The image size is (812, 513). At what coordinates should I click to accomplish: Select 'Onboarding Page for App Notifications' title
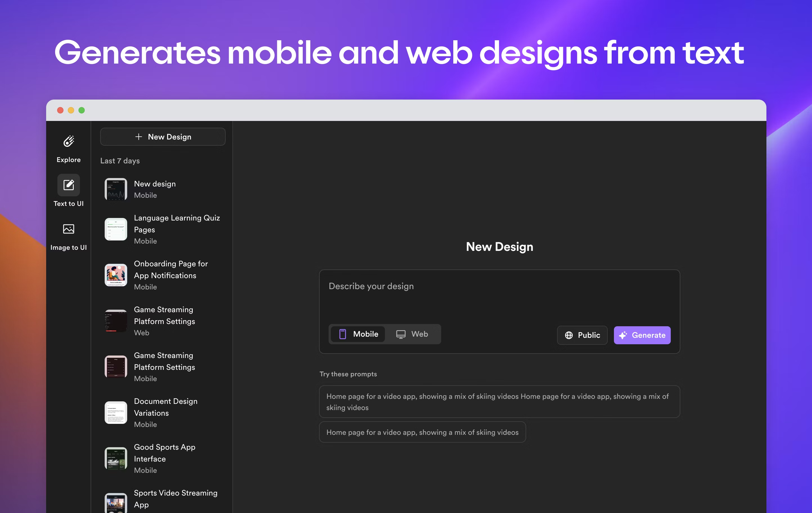pyautogui.click(x=171, y=270)
